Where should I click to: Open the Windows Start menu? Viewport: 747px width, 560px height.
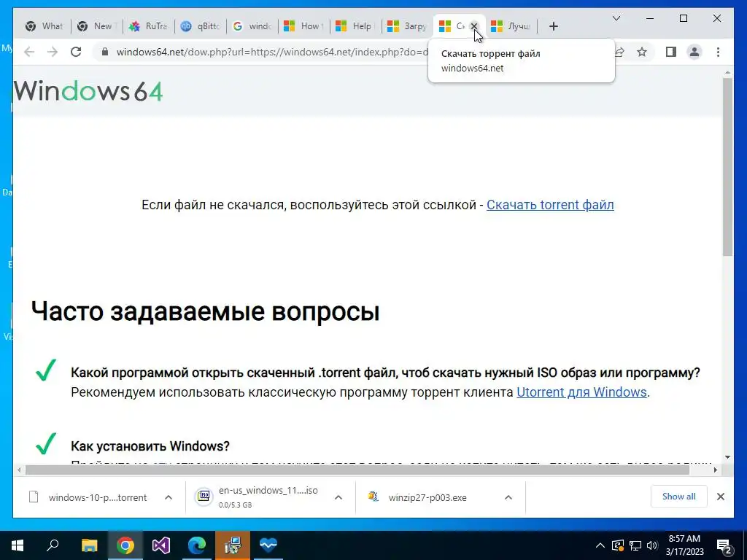point(18,545)
